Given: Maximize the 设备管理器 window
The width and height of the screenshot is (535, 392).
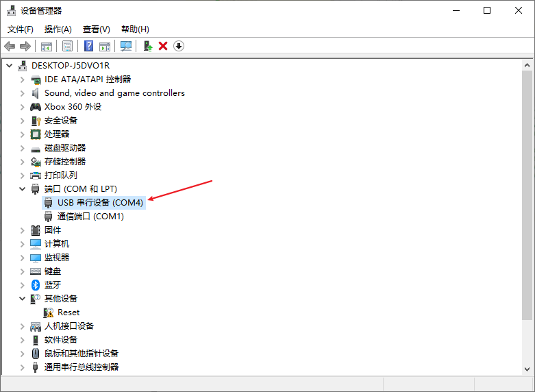Looking at the screenshot, I should coord(487,10).
